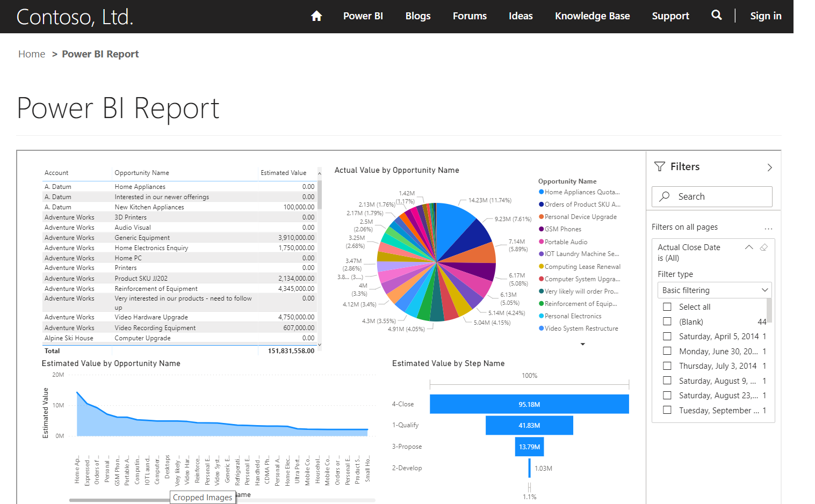Screen dimensions: 815x504
Task: Clear the Actual Close Date filter eraser
Action: (x=764, y=247)
